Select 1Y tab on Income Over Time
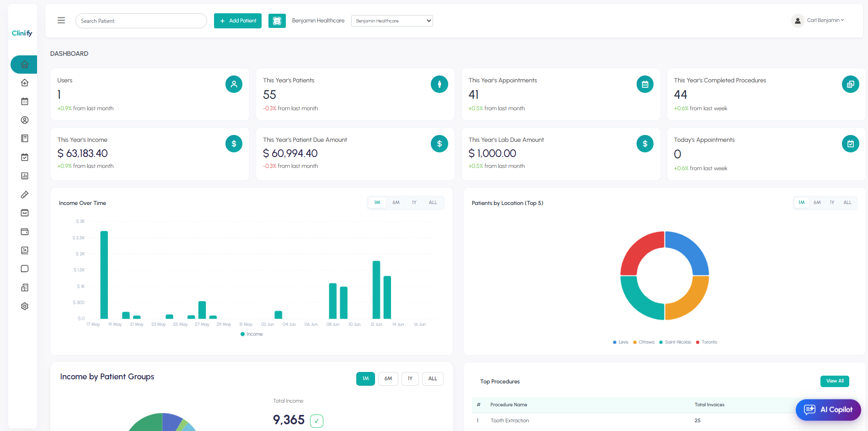The image size is (868, 431). [414, 203]
